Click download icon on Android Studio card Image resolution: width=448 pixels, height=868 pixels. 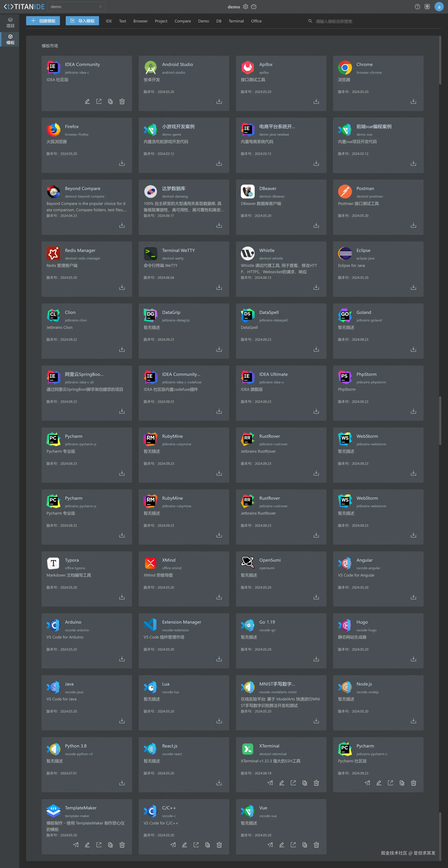[219, 101]
